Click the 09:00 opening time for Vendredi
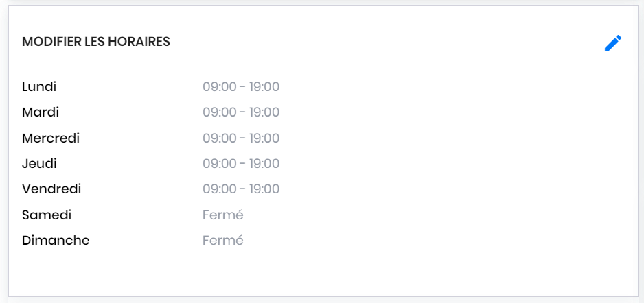The height and width of the screenshot is (303, 644). [219, 189]
